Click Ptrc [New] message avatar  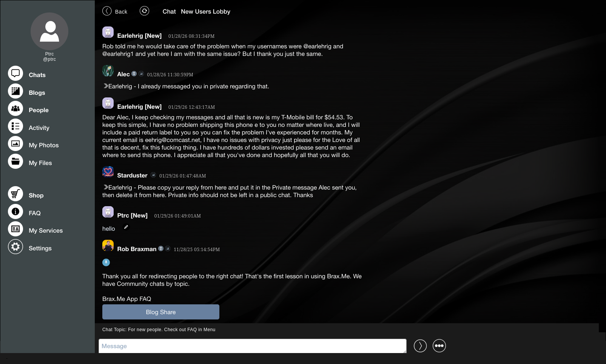tap(108, 212)
